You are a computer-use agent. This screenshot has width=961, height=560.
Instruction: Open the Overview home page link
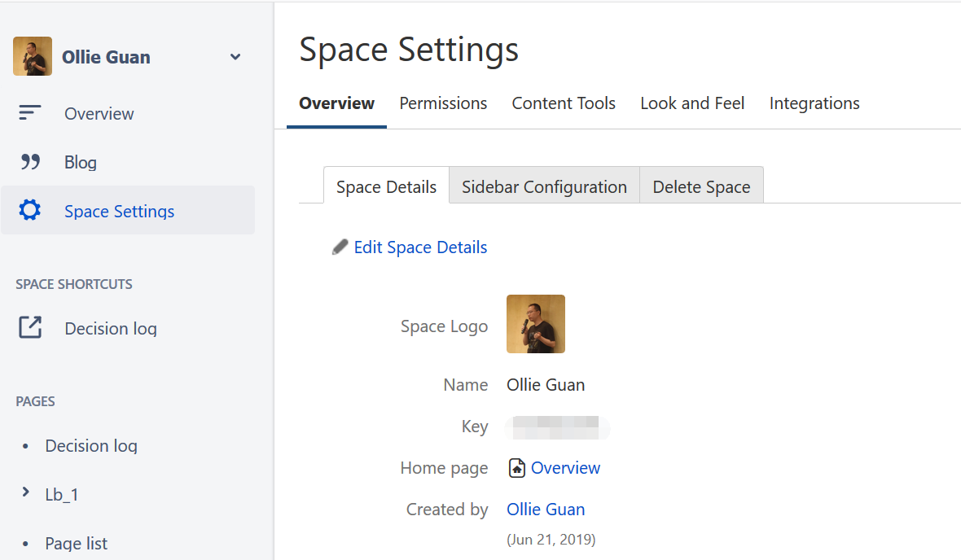coord(565,468)
